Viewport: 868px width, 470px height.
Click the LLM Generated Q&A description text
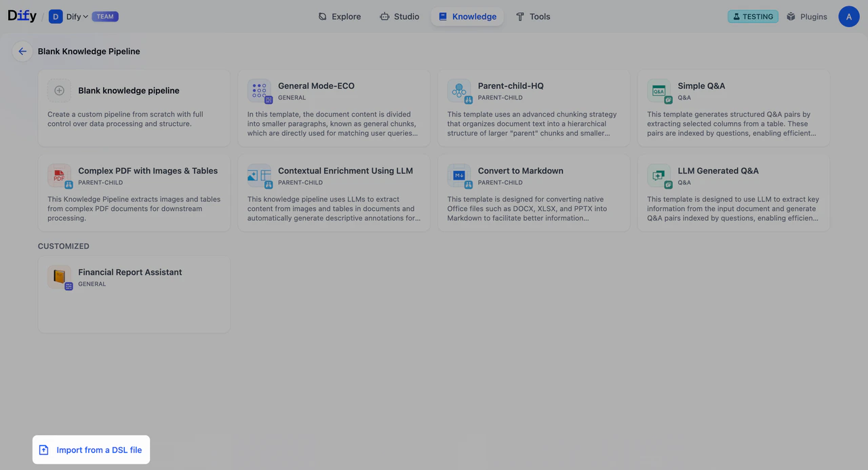pyautogui.click(x=733, y=209)
